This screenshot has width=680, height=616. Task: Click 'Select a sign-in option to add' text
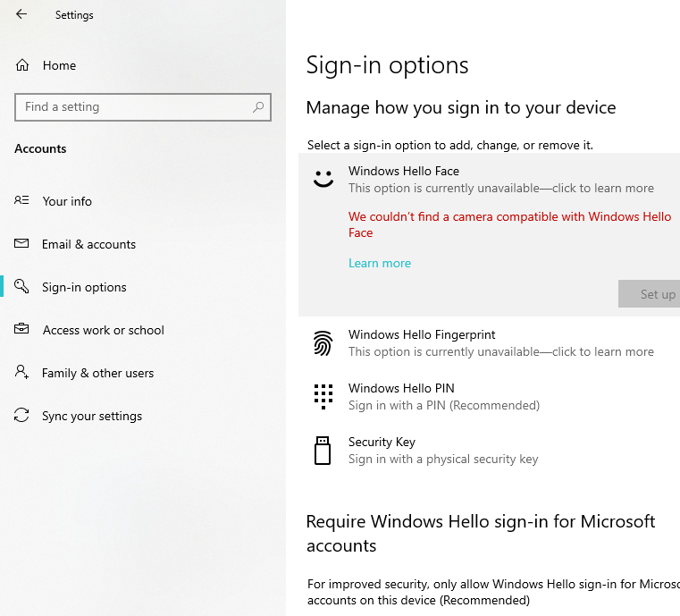pos(450,145)
